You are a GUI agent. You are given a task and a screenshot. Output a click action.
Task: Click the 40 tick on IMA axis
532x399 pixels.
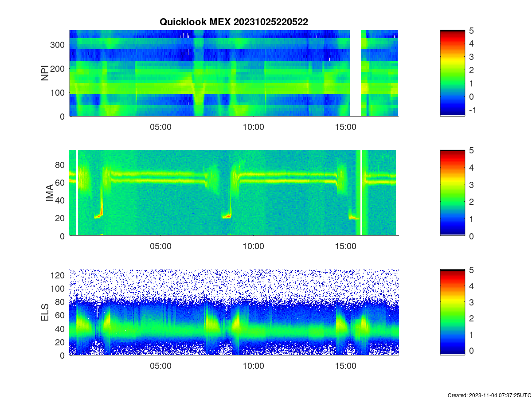61,200
